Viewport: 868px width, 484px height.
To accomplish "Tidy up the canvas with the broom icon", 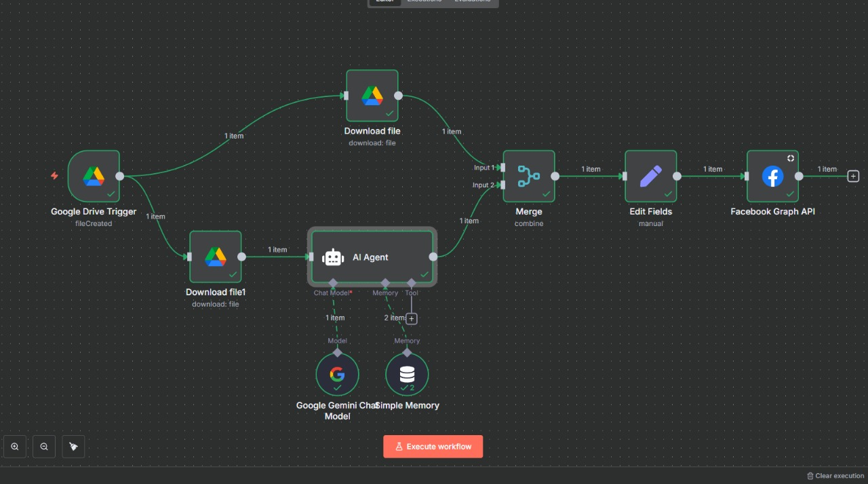I will coord(73,447).
